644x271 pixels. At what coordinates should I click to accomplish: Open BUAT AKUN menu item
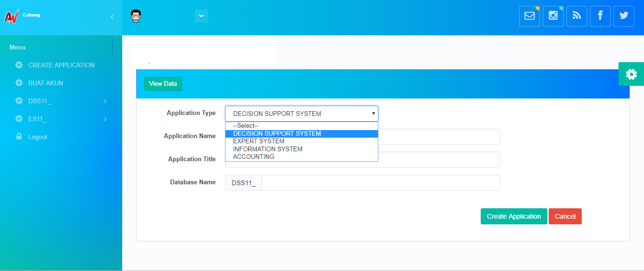pos(46,83)
